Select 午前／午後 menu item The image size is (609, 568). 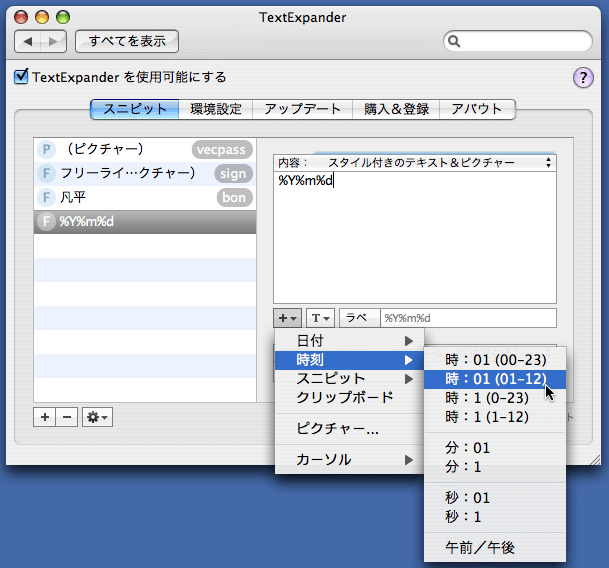coord(495,548)
